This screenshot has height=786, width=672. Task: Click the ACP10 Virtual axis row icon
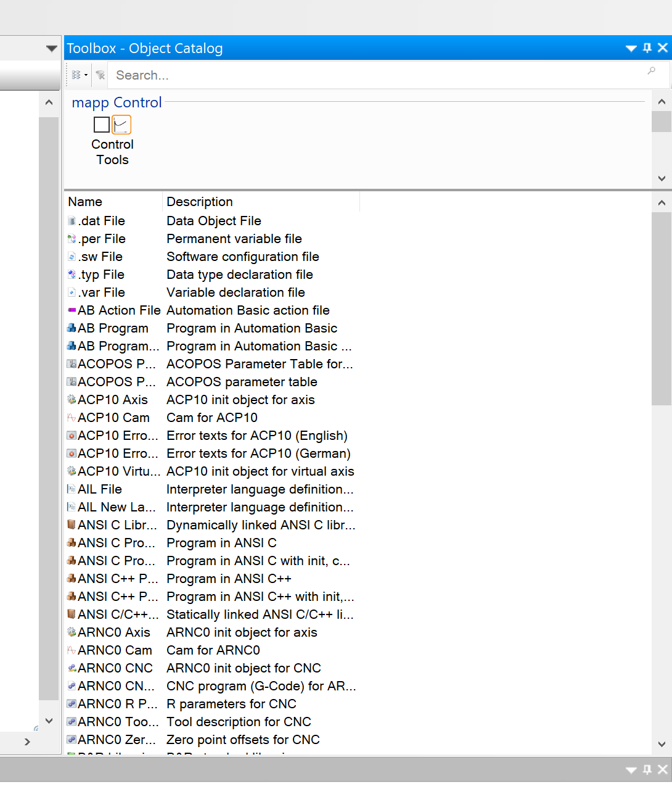click(x=72, y=471)
